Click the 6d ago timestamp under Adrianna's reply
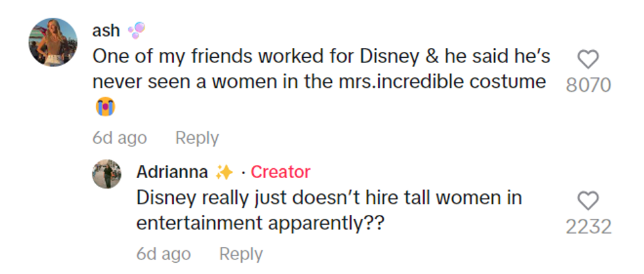Viewport: 644px width, 274px height. [163, 254]
